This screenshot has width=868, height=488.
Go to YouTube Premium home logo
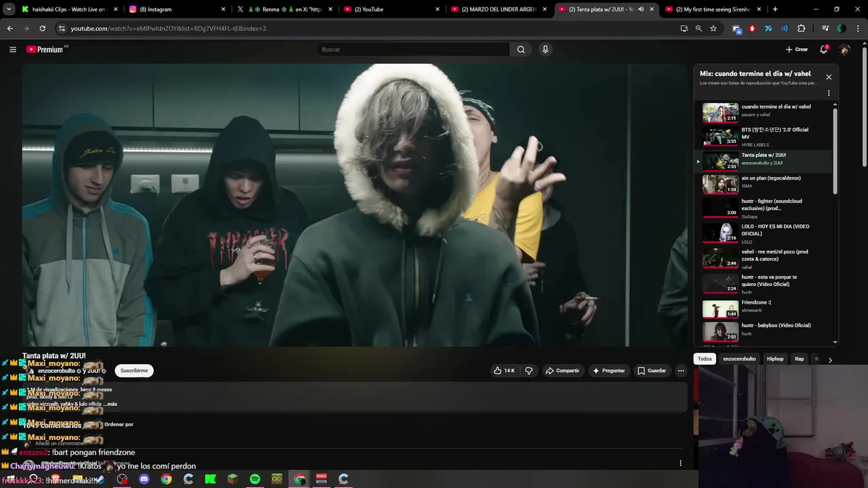pyautogui.click(x=45, y=49)
